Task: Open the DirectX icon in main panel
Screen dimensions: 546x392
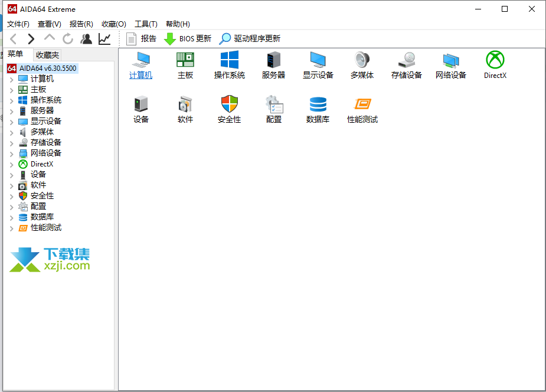Action: [x=495, y=65]
